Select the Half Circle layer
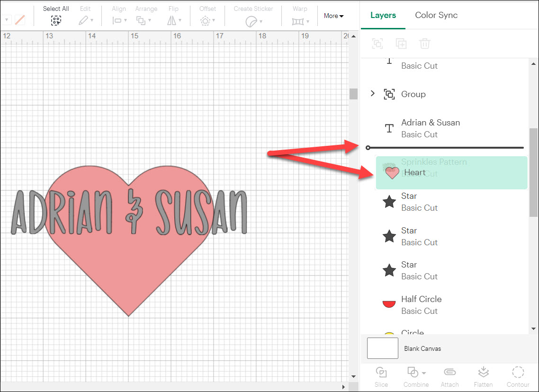The height and width of the screenshot is (392, 539). [421, 304]
